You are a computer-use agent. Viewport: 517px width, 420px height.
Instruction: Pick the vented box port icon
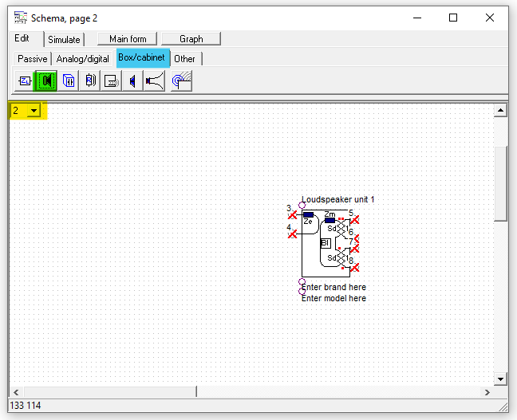tap(112, 80)
